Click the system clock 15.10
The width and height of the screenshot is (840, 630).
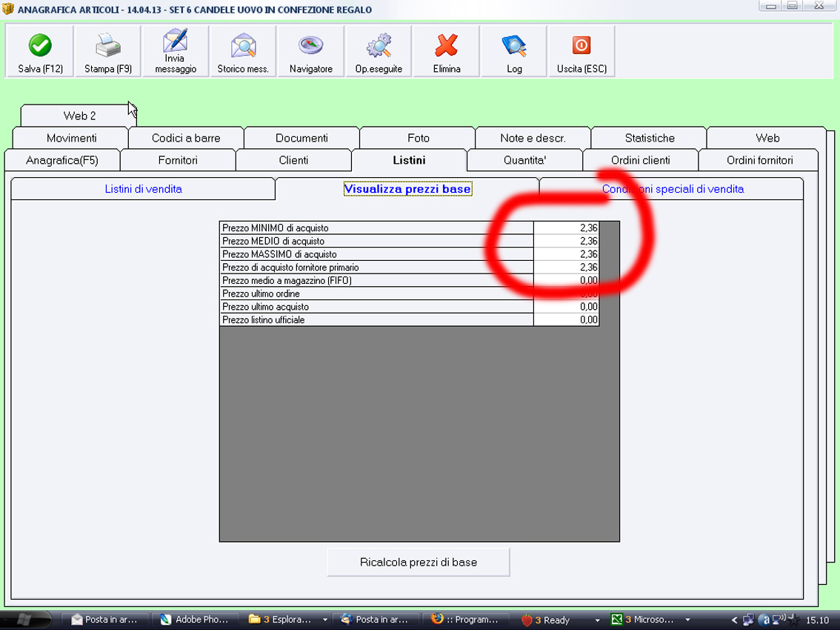click(817, 620)
